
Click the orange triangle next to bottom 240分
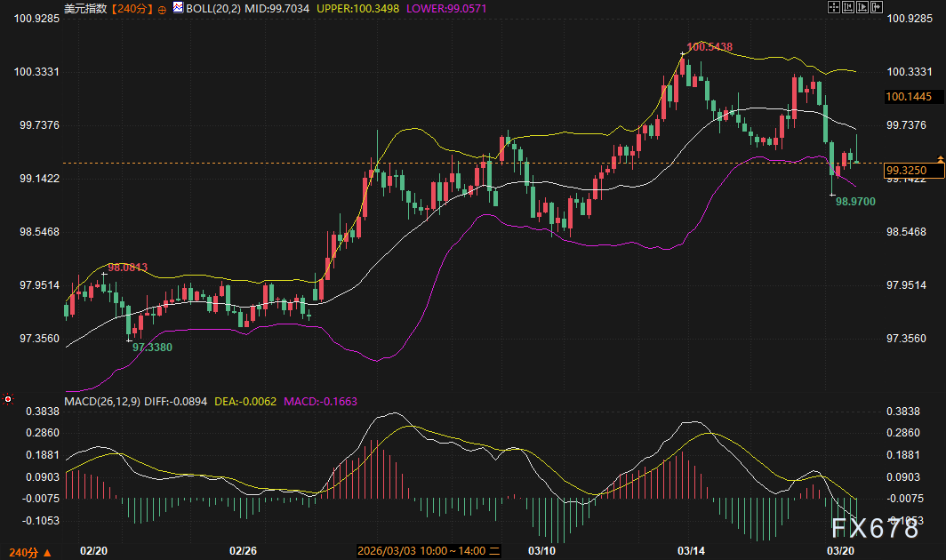[x=46, y=553]
